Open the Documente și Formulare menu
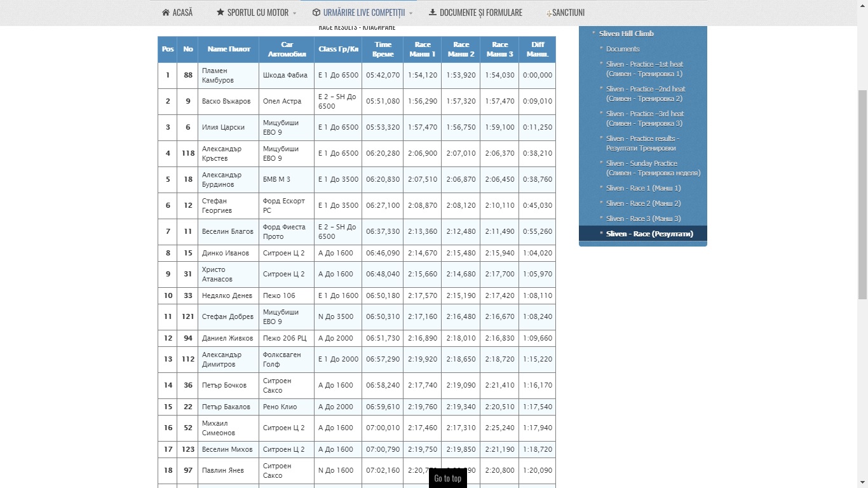The image size is (868, 488). pyautogui.click(x=480, y=13)
